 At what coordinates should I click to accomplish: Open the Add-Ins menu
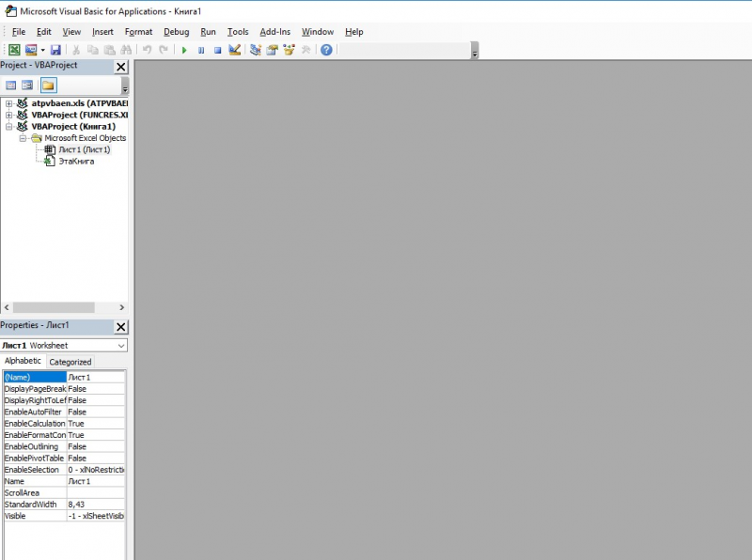(275, 32)
